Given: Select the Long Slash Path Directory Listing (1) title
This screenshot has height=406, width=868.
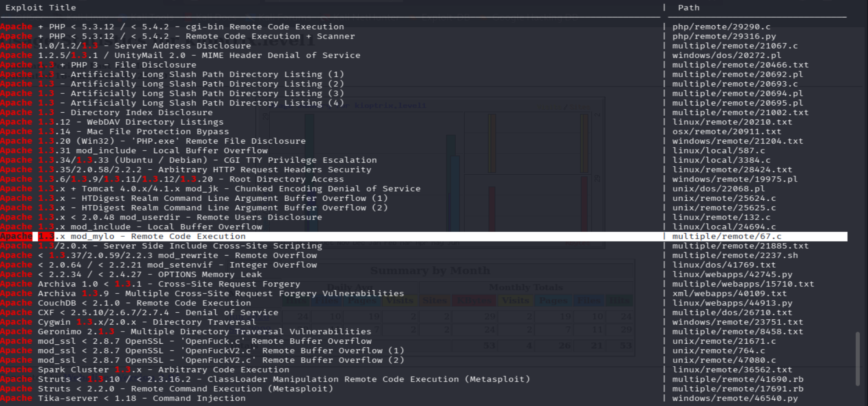Looking at the screenshot, I should click(x=172, y=74).
